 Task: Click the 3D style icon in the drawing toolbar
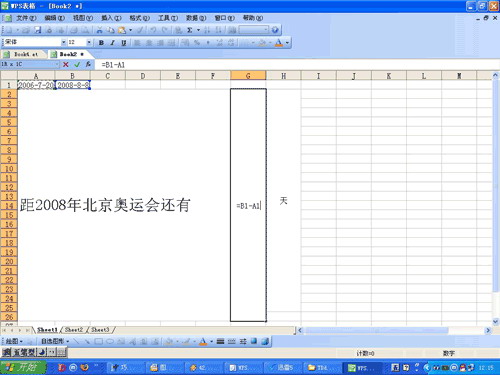click(x=265, y=341)
